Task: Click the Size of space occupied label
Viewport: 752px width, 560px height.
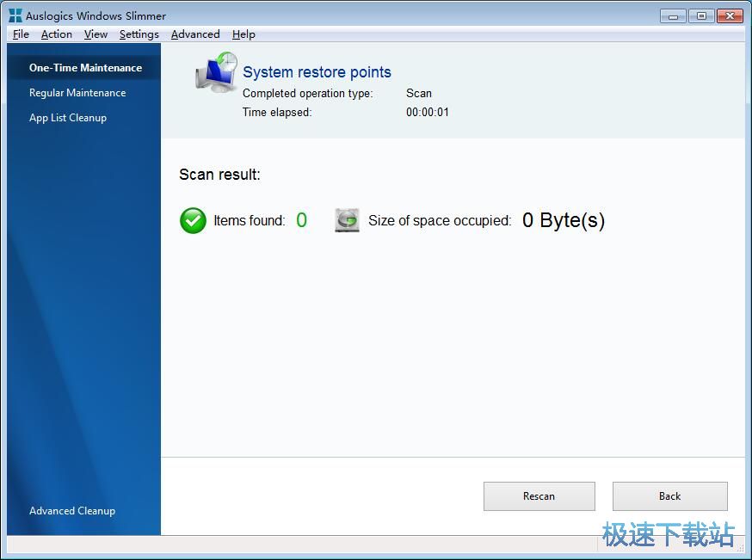Action: (x=440, y=220)
